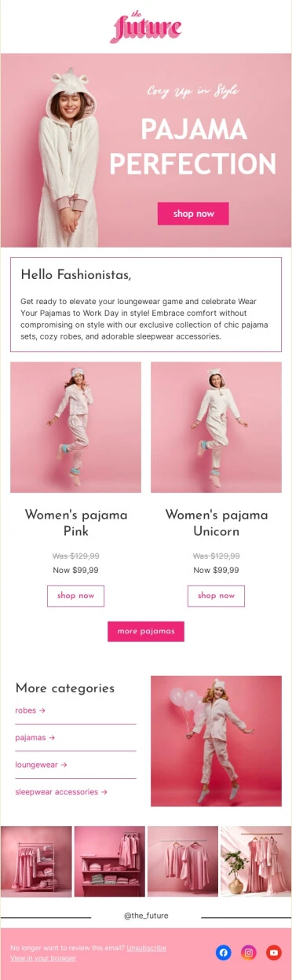This screenshot has height=980, width=292.
Task: Open the folded clothes shelf thumbnail
Action: pos(109,861)
